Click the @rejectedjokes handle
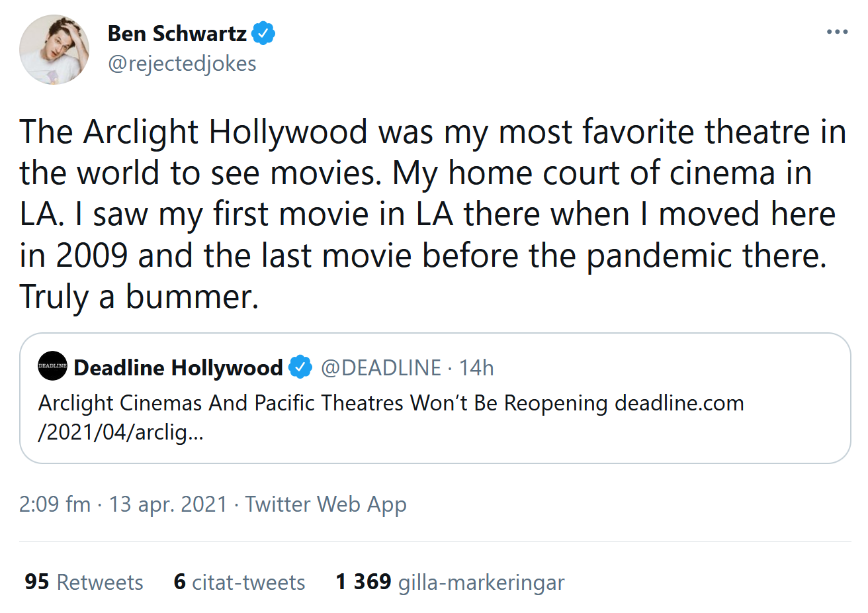This screenshot has height=613, width=868. (x=183, y=63)
